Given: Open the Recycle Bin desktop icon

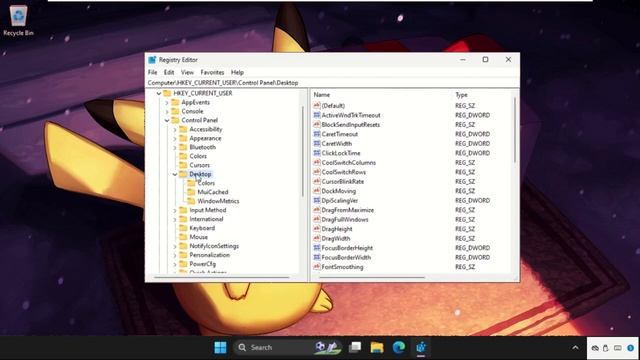Looking at the screenshot, I should tap(18, 20).
